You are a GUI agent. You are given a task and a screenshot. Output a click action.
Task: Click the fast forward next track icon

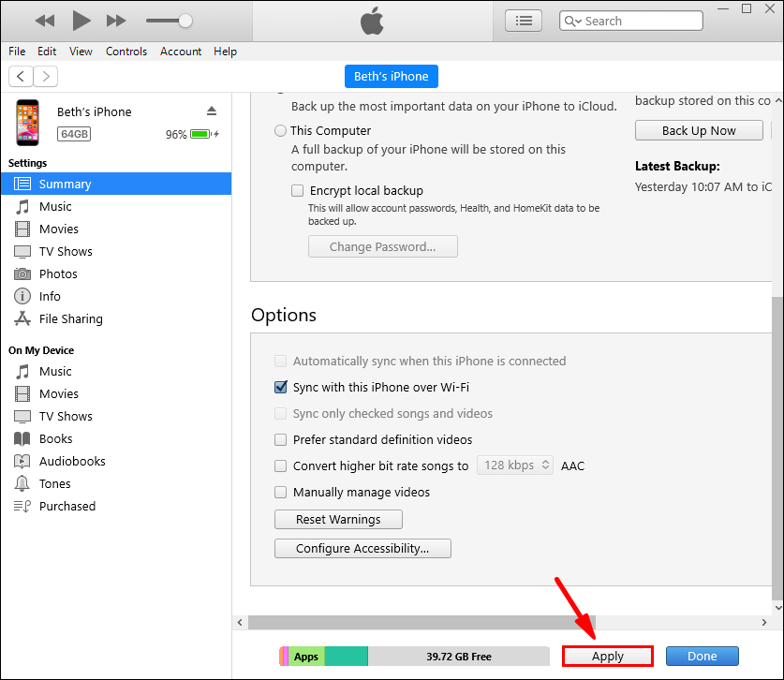[116, 21]
